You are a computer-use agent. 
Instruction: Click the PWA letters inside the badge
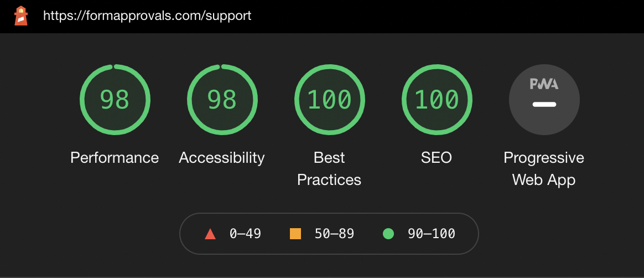point(544,84)
